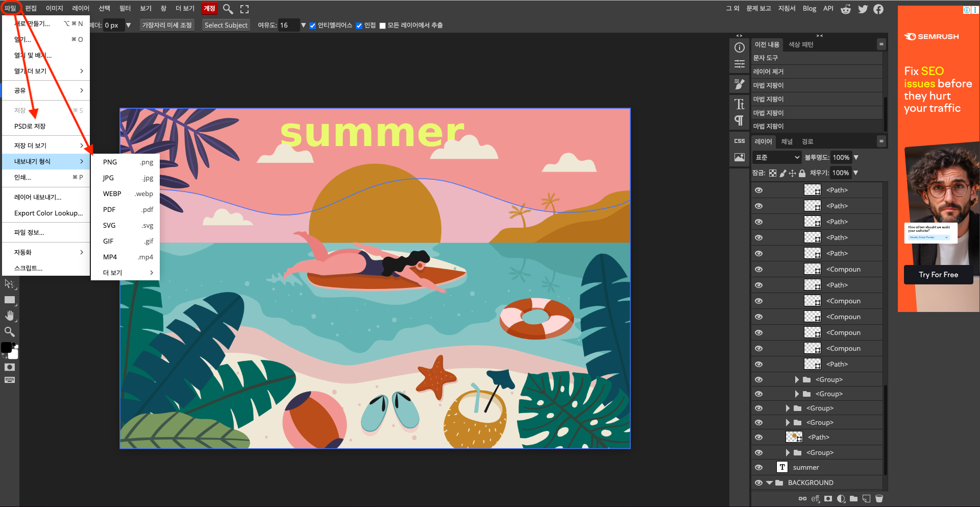980x507 pixels.
Task: Click the Select Subject button
Action: [226, 25]
